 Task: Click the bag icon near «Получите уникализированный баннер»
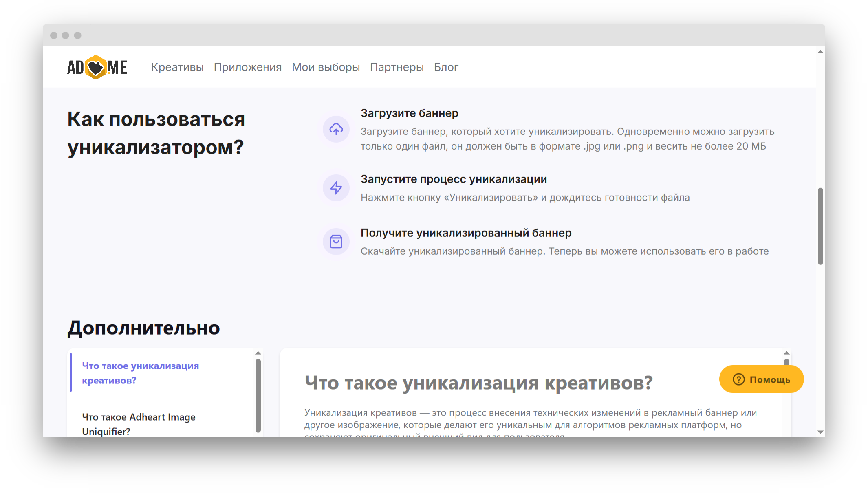click(x=336, y=241)
